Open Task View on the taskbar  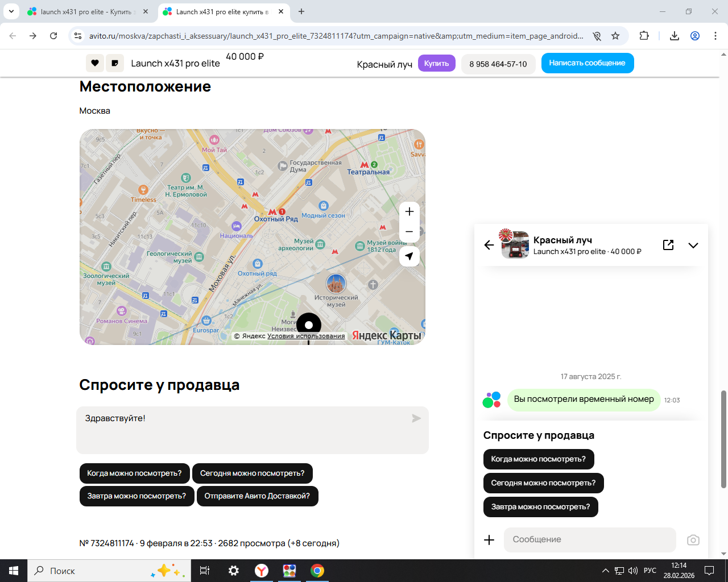[x=205, y=571]
